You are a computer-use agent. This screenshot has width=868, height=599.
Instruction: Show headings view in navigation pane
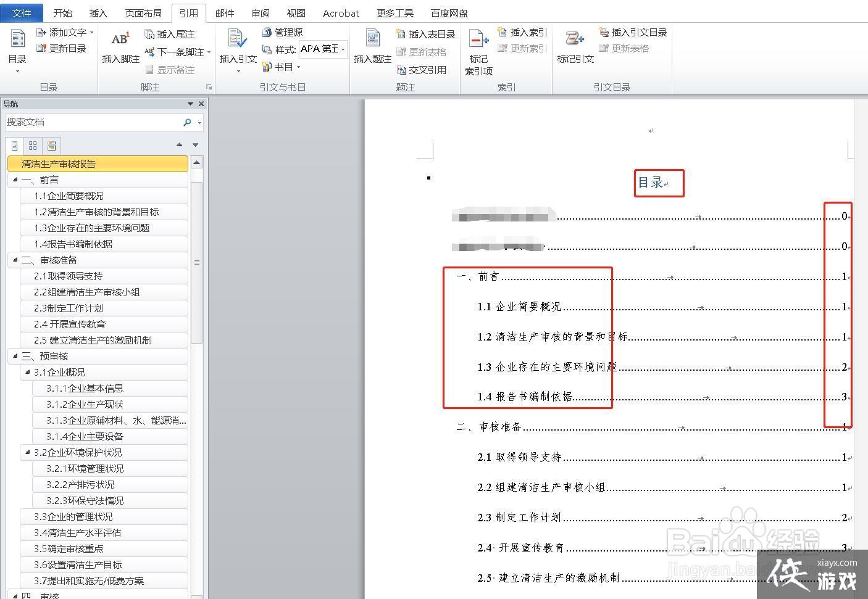pos(15,146)
